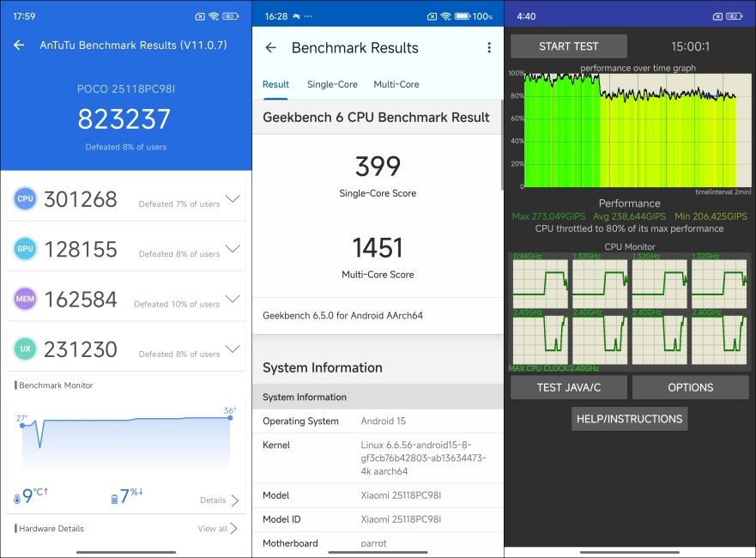Select the GPU score badge icon
This screenshot has width=756, height=558.
pos(25,249)
